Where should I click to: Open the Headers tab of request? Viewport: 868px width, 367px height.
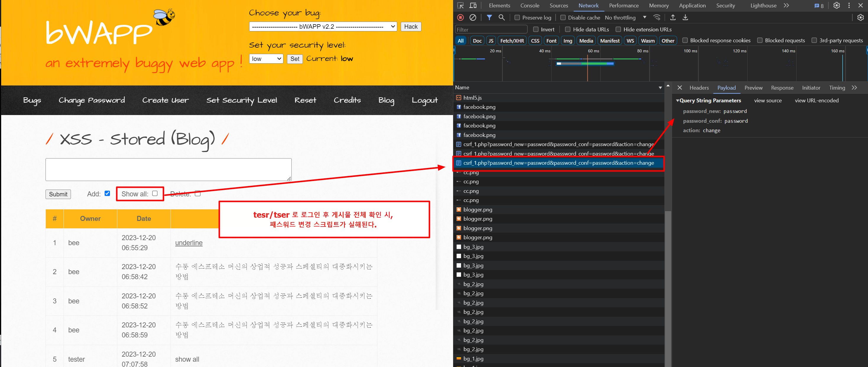click(699, 88)
